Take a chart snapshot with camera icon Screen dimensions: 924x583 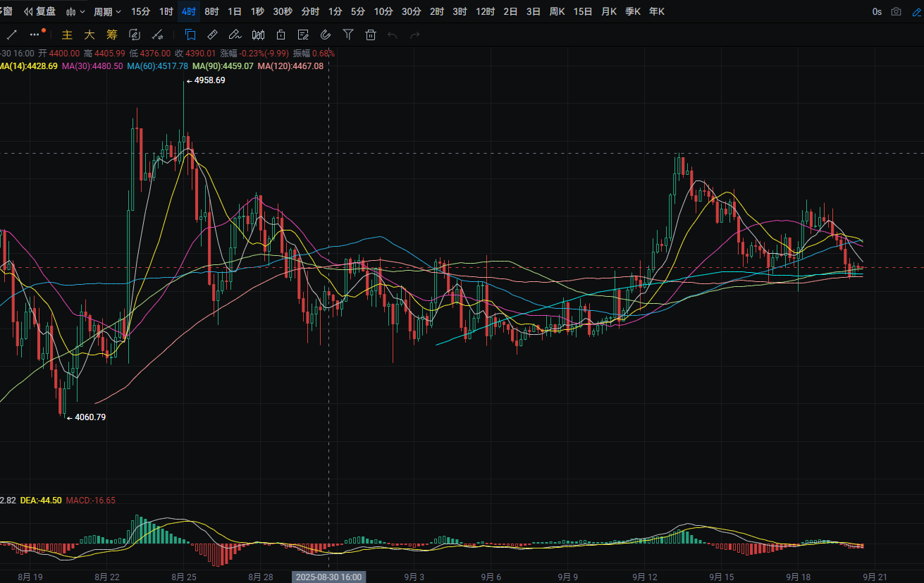point(896,11)
